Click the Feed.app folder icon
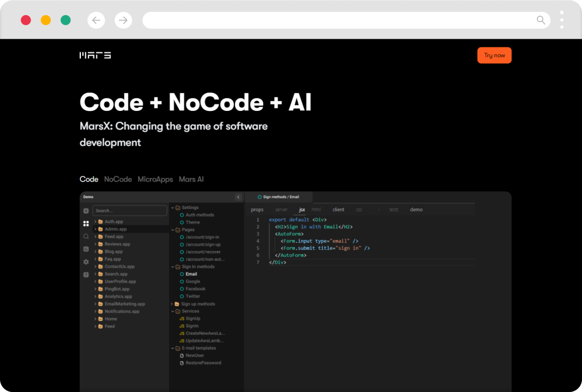Viewport: 582px width, 392px height. point(101,236)
